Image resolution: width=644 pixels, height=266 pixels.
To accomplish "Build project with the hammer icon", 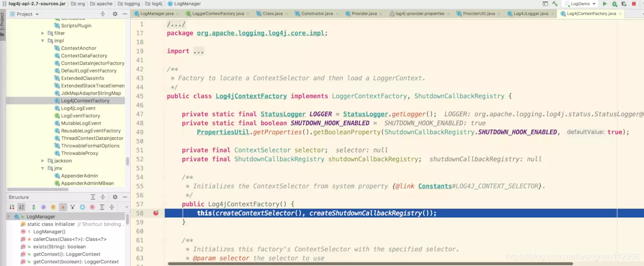I will [x=555, y=4].
